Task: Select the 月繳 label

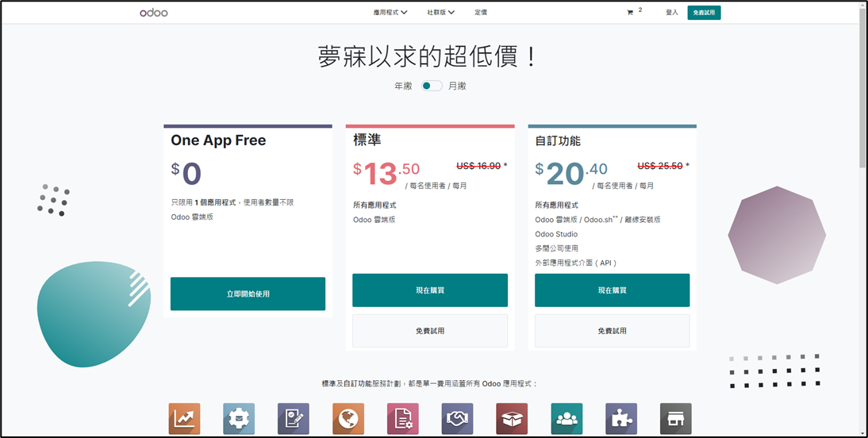Action: pos(457,86)
